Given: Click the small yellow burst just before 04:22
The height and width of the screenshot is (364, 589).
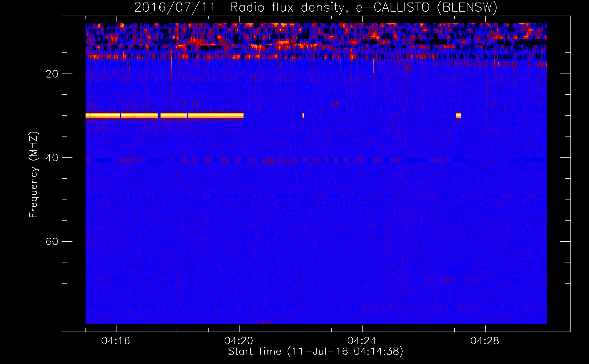Looking at the screenshot, I should point(303,116).
